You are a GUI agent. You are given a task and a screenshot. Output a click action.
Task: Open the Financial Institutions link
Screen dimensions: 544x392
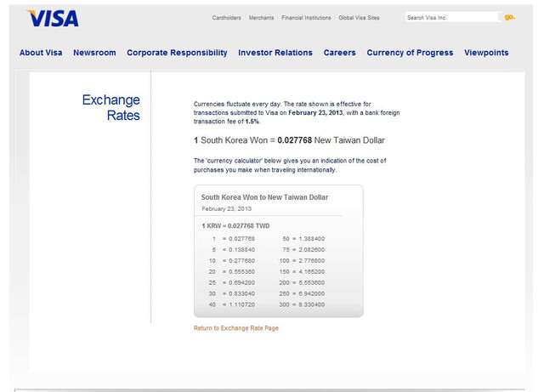(306, 18)
